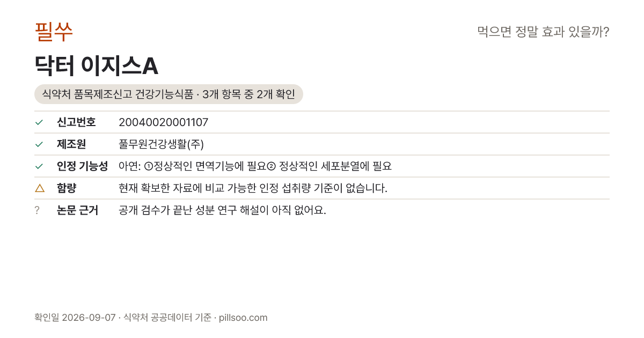Click the tagline 먹으면 정말 효과 있을까?
644x338 pixels.
pyautogui.click(x=543, y=32)
